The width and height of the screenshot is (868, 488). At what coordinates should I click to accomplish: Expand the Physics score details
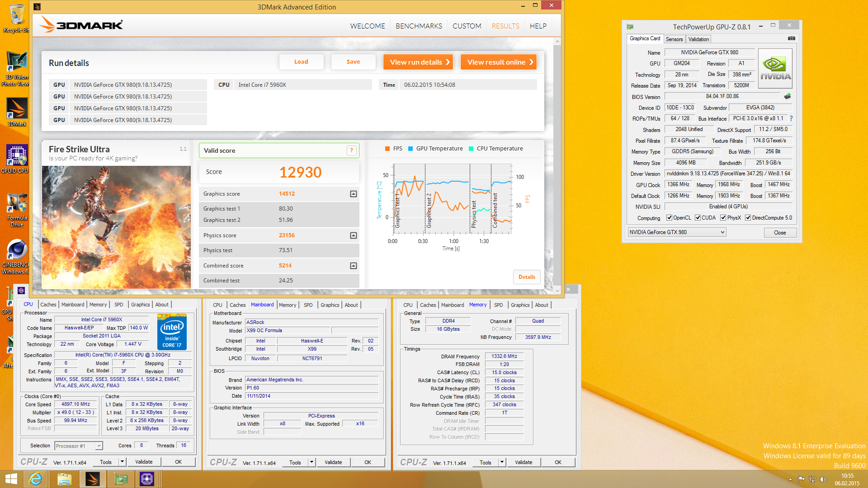pyautogui.click(x=354, y=235)
